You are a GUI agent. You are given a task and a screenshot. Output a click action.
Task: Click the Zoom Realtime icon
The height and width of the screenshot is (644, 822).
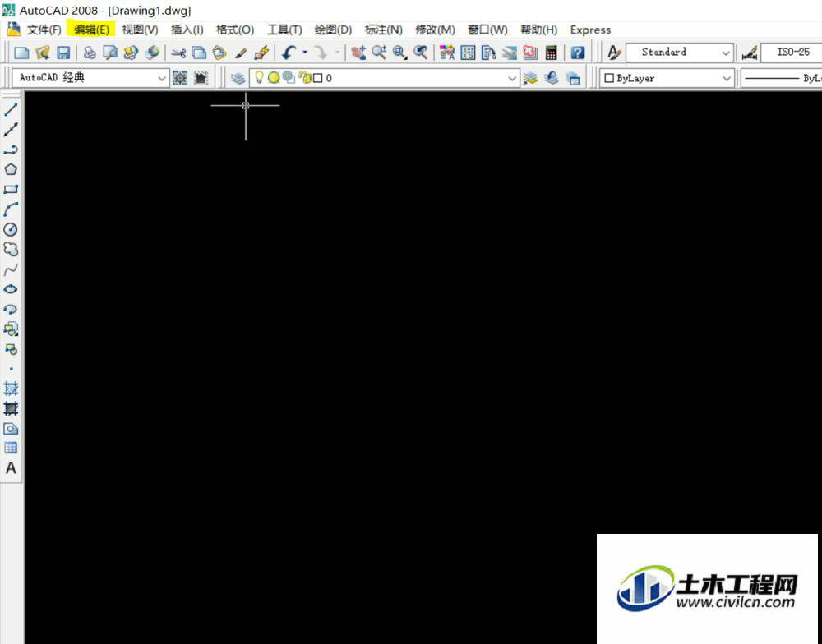pos(379,53)
